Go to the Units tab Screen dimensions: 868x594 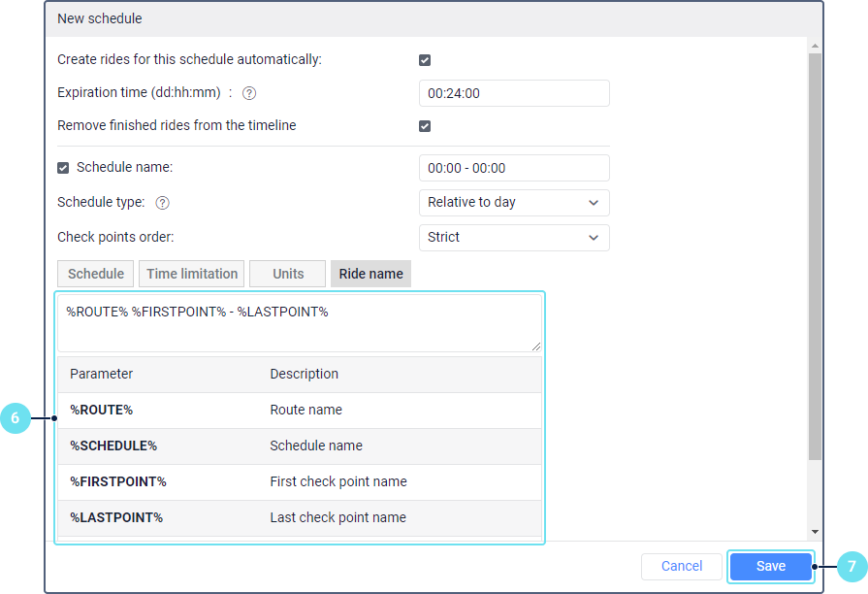click(288, 274)
